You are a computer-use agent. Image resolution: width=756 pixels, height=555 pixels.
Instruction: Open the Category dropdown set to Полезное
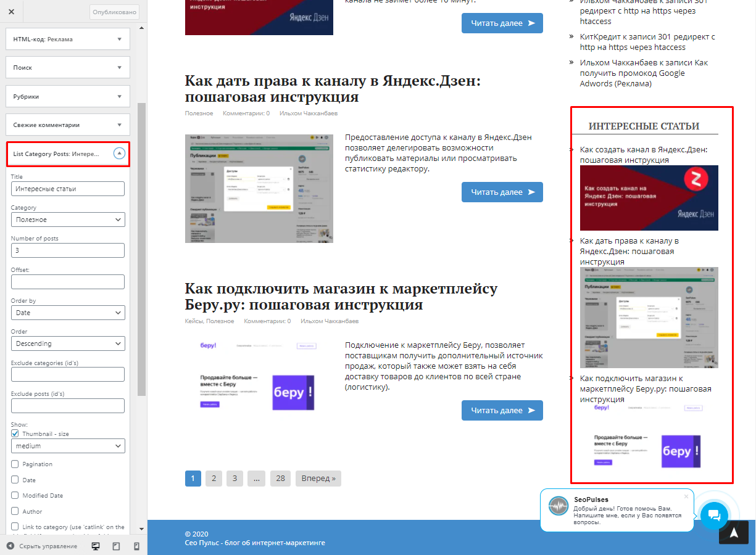[x=68, y=220]
